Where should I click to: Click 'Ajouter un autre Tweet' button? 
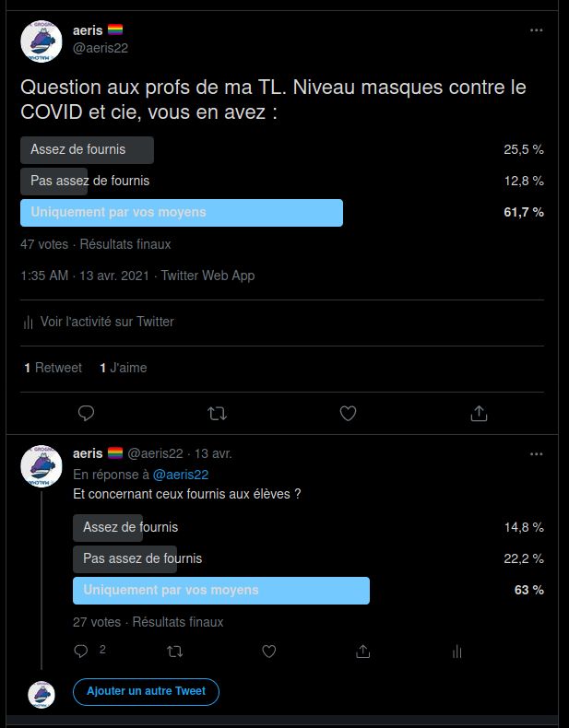tap(146, 691)
